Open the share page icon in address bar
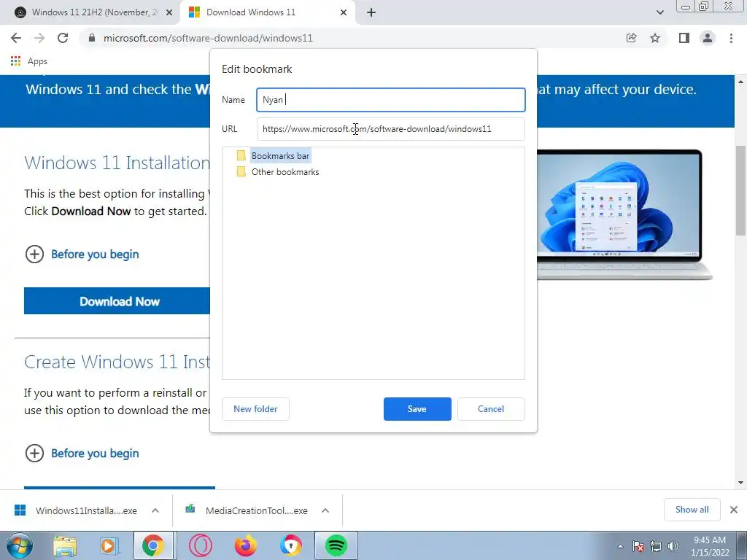The image size is (747, 560). click(631, 38)
